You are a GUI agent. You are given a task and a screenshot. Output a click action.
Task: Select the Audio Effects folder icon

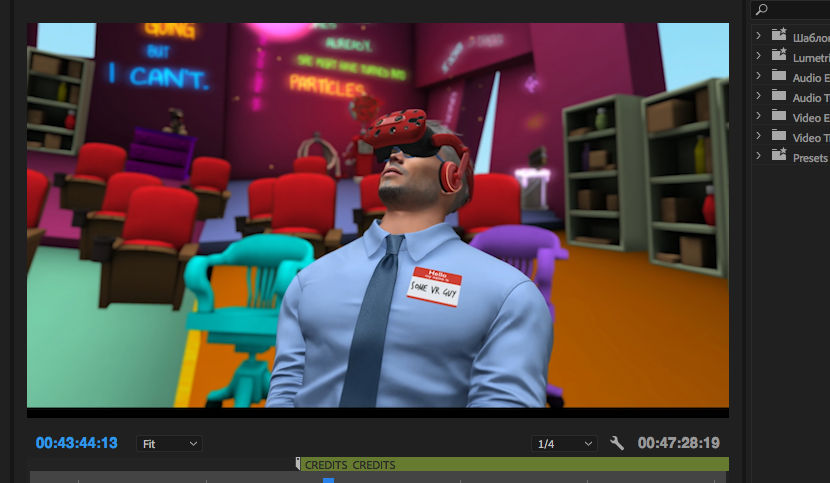(x=779, y=75)
